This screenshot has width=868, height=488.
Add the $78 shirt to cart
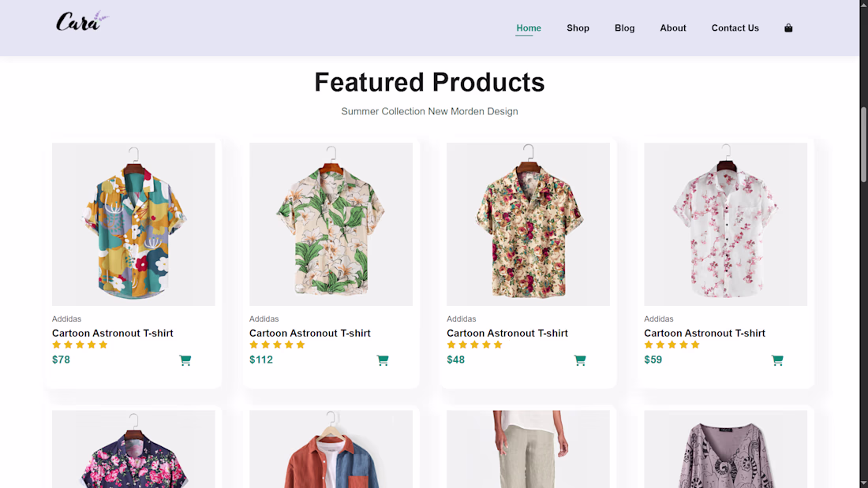[185, 360]
